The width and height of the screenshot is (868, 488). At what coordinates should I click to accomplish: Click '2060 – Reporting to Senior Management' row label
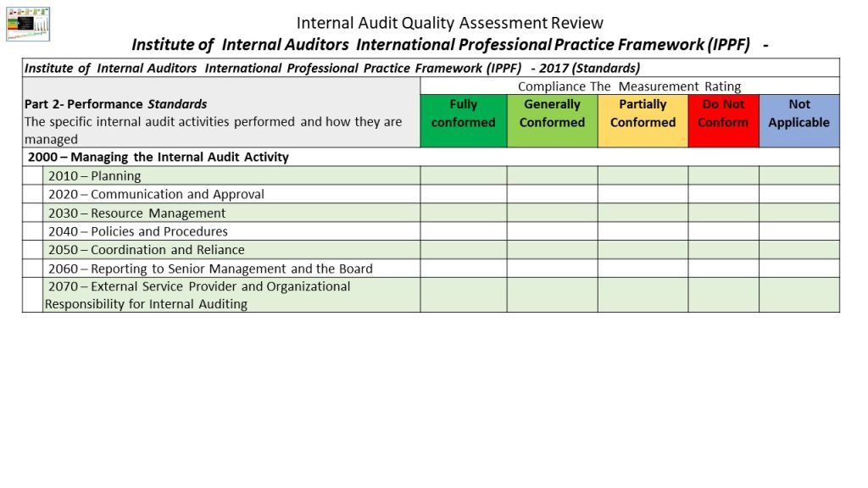point(210,269)
